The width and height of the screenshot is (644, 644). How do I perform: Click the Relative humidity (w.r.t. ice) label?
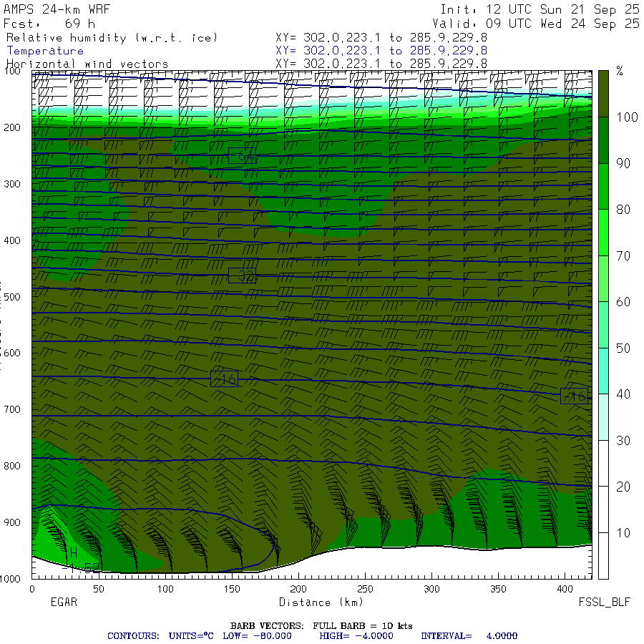pos(112,38)
